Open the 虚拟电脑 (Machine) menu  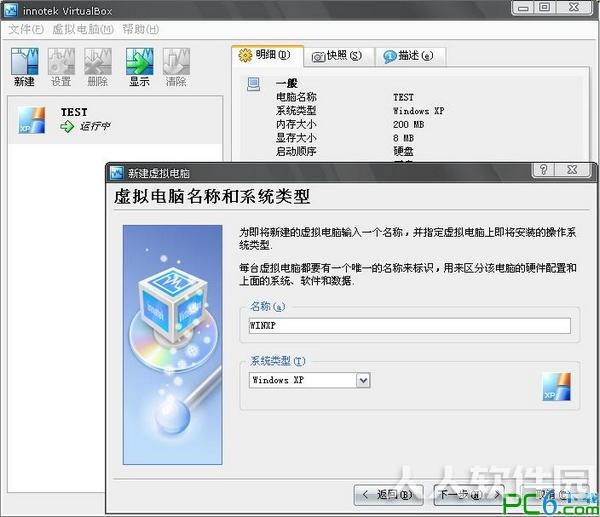tap(83, 29)
